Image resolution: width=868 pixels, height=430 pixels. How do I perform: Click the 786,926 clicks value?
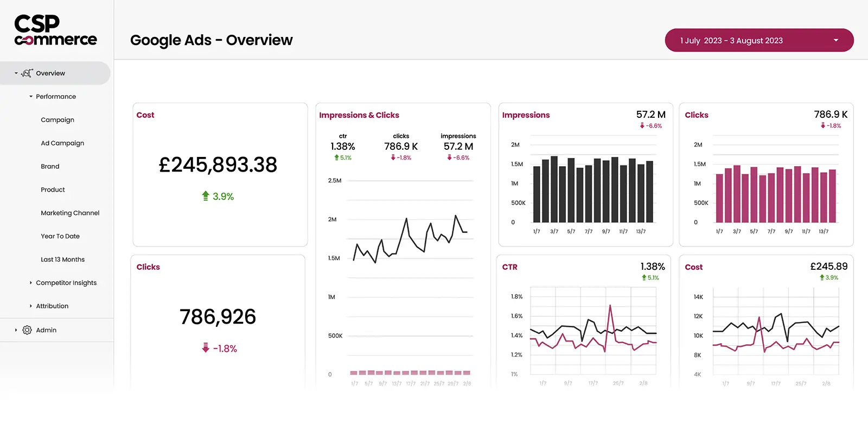218,317
